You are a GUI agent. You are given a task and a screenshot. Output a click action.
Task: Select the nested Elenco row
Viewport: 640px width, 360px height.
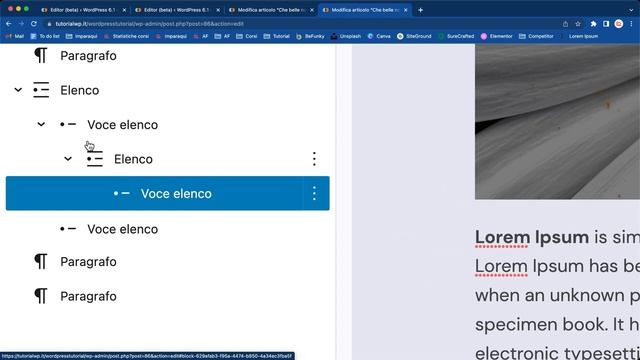(167, 159)
